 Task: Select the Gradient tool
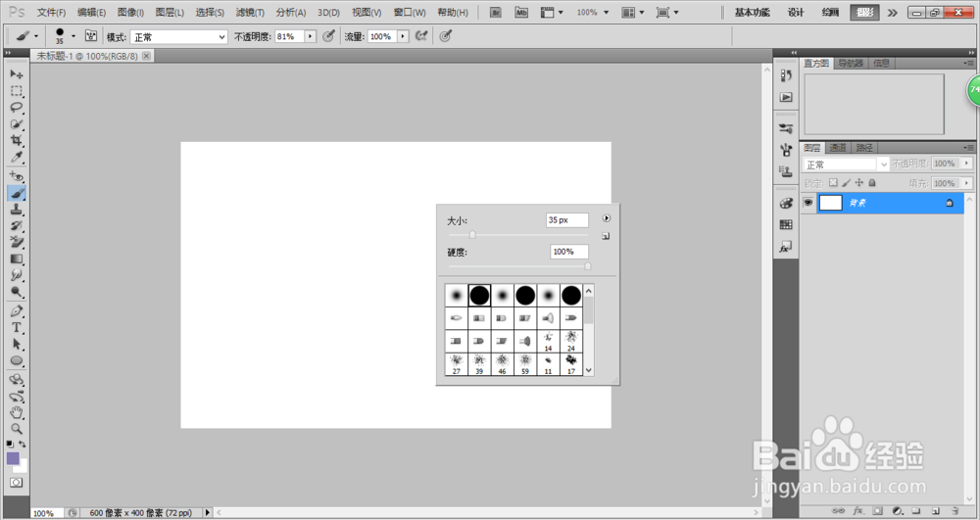tap(17, 260)
